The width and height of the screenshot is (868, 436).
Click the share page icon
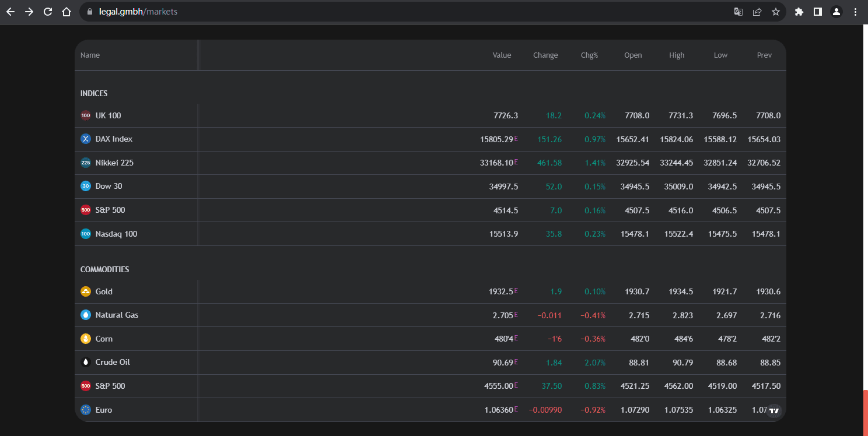pyautogui.click(x=757, y=12)
